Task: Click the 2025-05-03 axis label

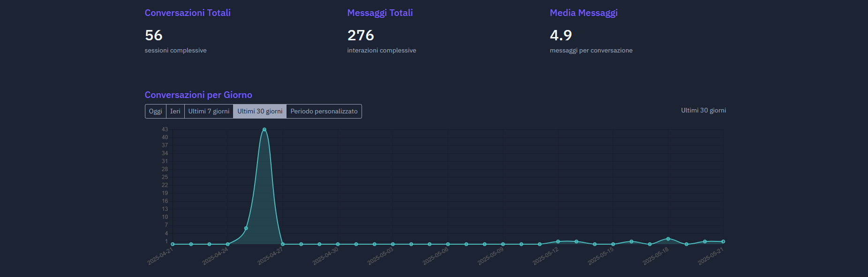Action: [x=380, y=256]
